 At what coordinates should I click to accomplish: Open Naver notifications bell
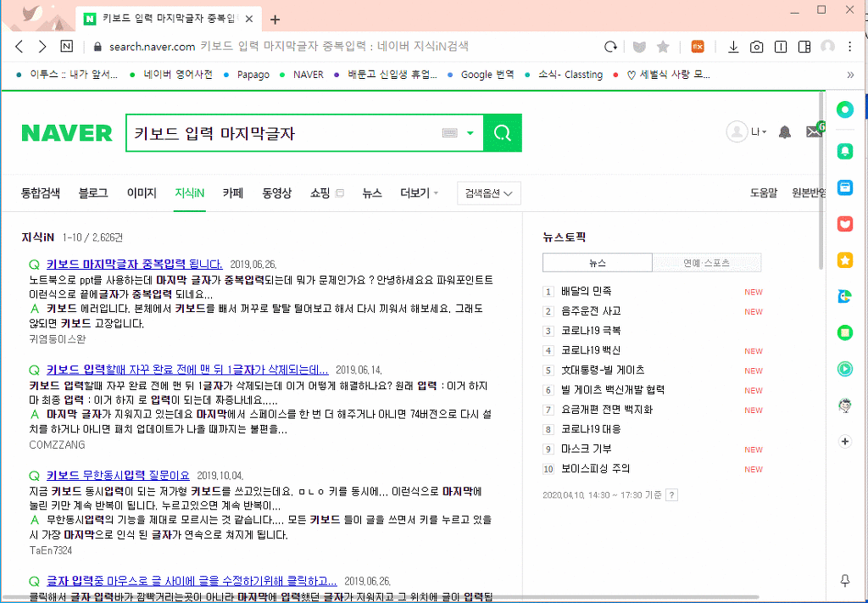785,132
